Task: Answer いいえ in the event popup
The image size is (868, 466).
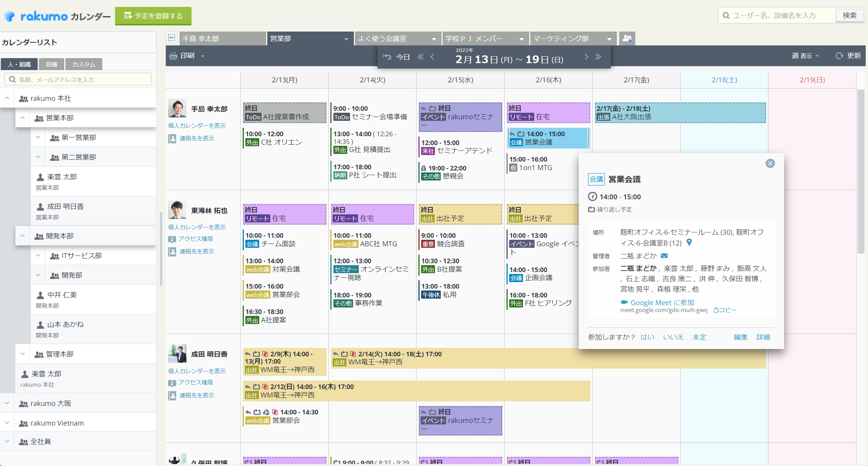Action: click(x=673, y=337)
